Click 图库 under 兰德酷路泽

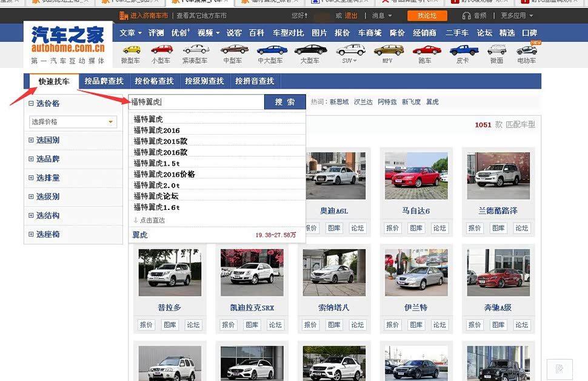[498, 228]
